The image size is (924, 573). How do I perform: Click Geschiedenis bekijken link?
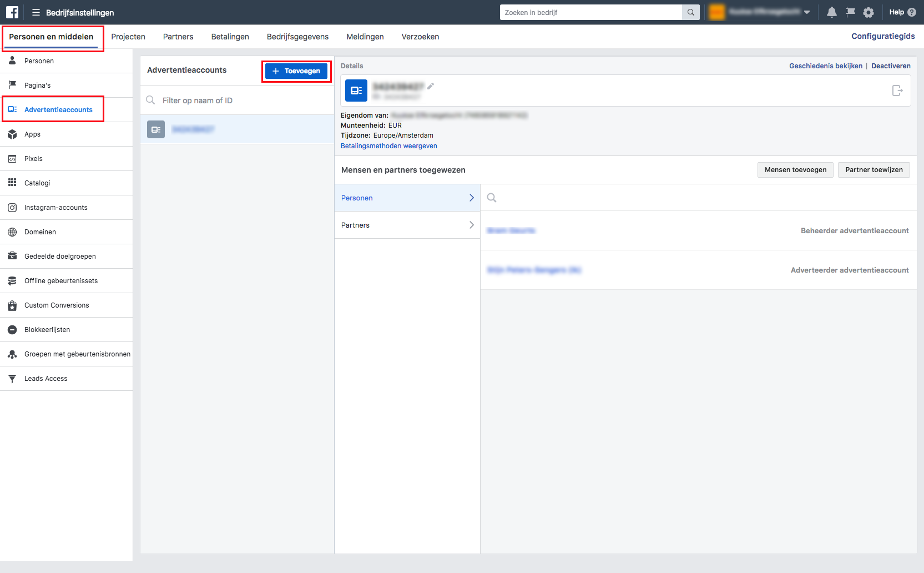point(826,66)
